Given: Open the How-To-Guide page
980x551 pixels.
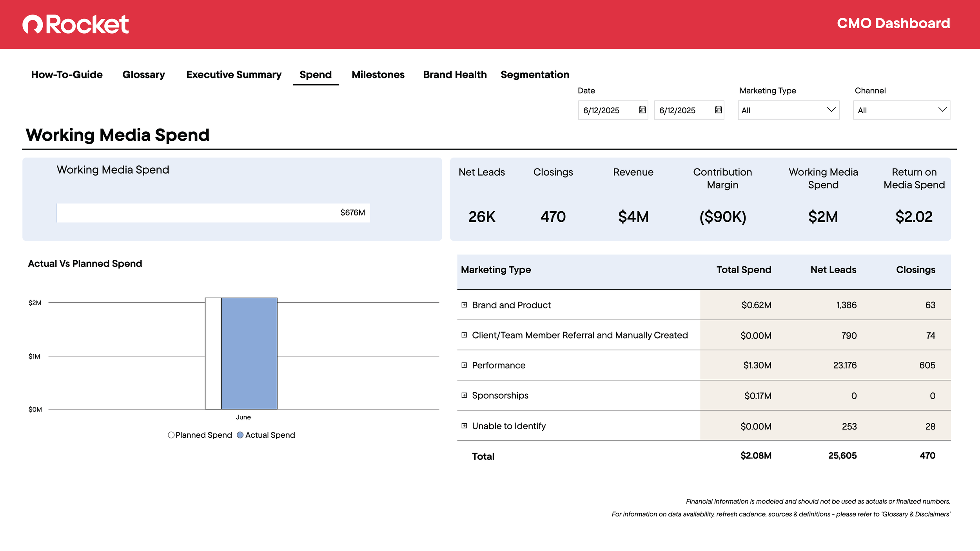Looking at the screenshot, I should point(67,75).
